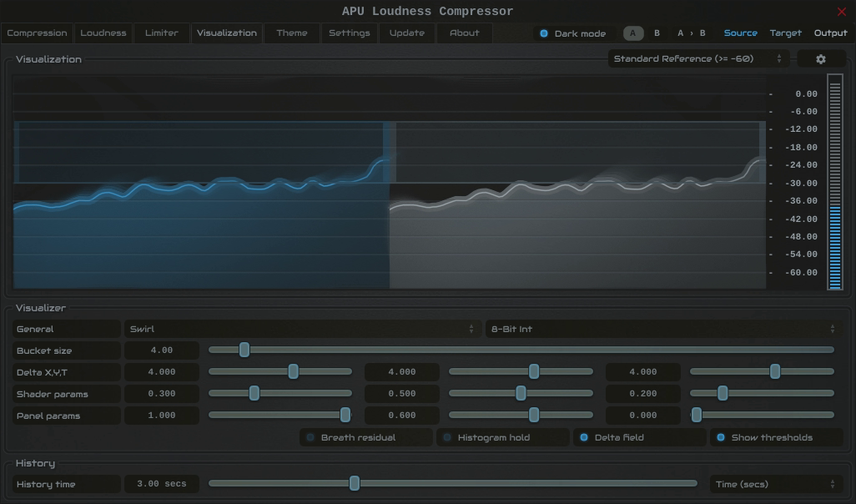The image size is (856, 504).
Task: Toggle Dark mode
Action: (573, 33)
